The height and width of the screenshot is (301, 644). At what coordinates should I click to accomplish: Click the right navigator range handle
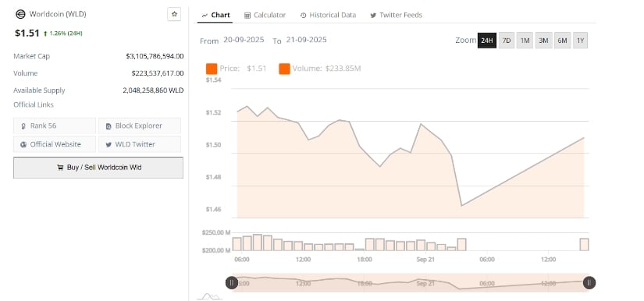pos(589,282)
